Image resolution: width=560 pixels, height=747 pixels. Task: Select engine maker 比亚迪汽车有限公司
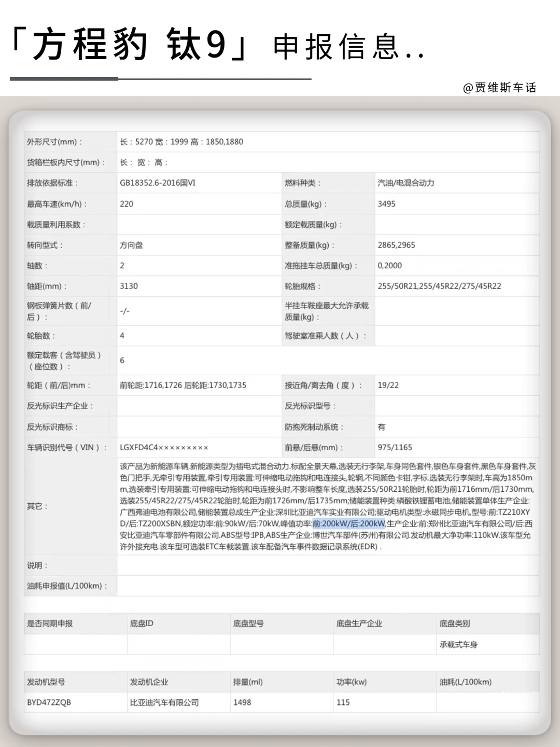[164, 702]
